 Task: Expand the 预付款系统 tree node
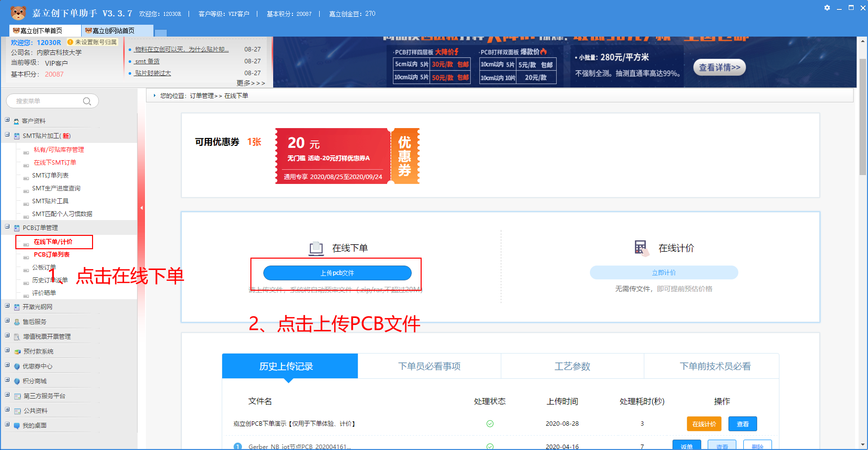[x=7, y=350]
